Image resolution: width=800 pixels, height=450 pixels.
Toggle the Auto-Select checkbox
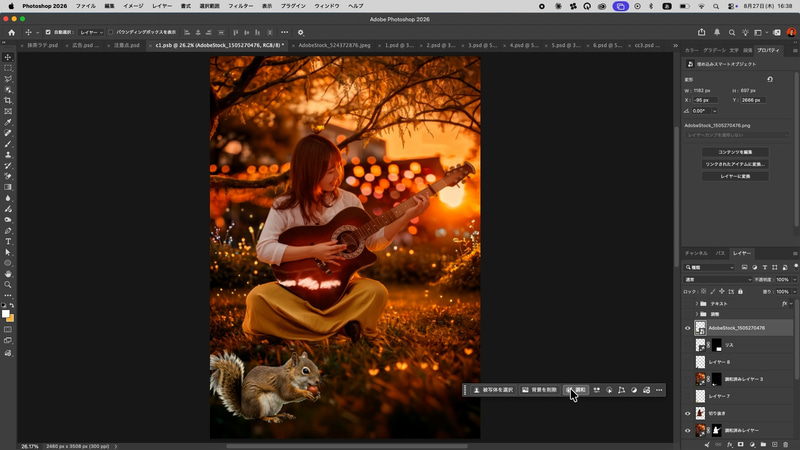coord(48,32)
